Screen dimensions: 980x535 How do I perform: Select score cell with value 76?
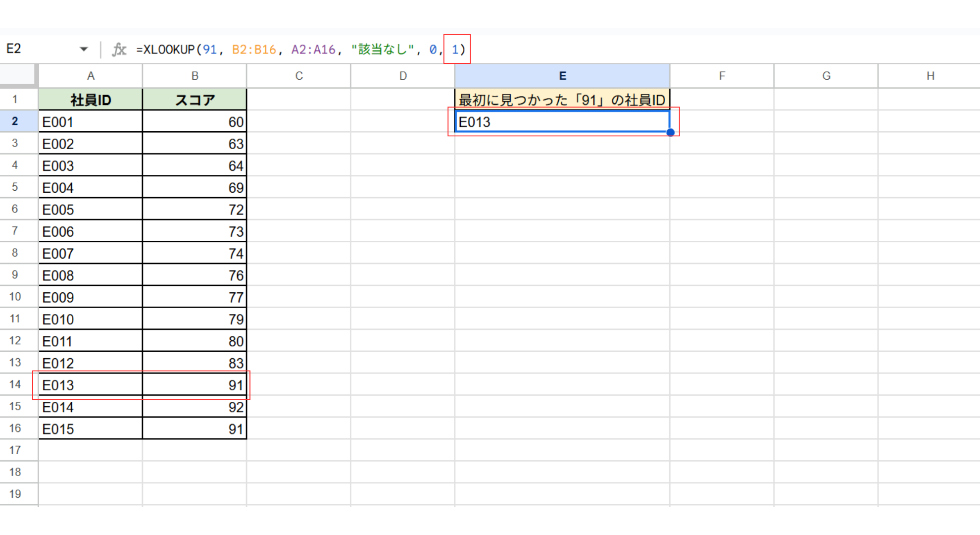(195, 275)
